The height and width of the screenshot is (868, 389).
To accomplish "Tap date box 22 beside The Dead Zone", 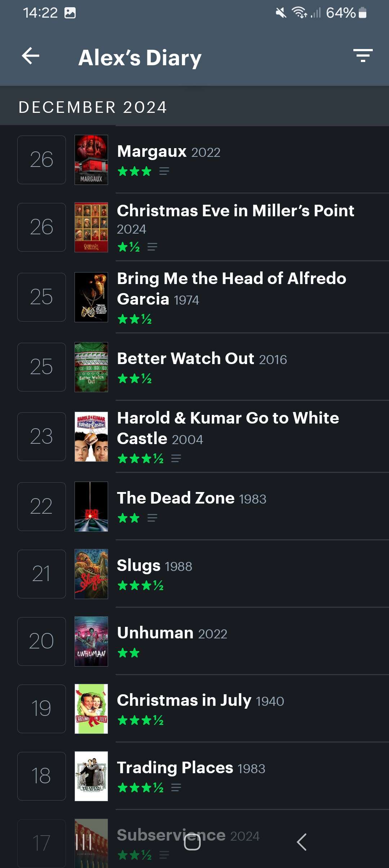I will pos(41,506).
